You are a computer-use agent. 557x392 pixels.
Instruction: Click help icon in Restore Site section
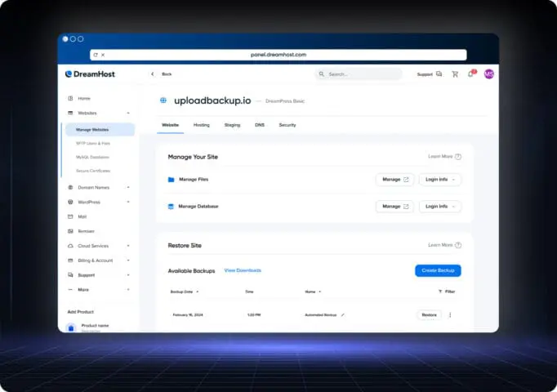[x=458, y=245]
